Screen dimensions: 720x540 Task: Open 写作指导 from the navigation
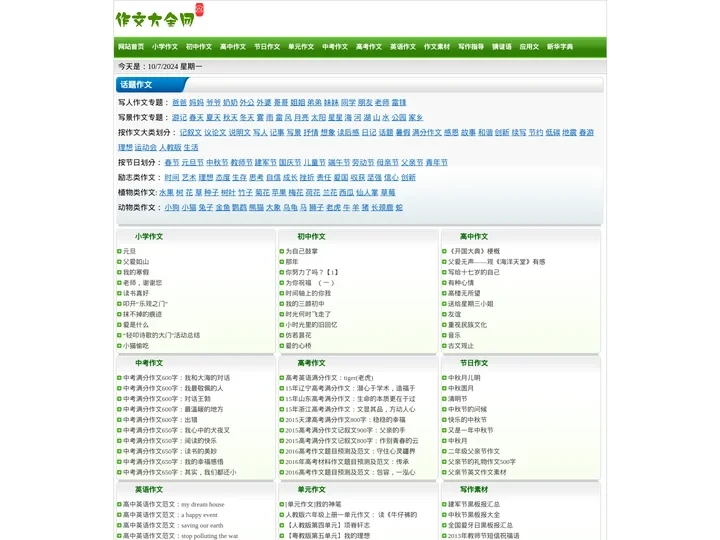click(x=471, y=47)
